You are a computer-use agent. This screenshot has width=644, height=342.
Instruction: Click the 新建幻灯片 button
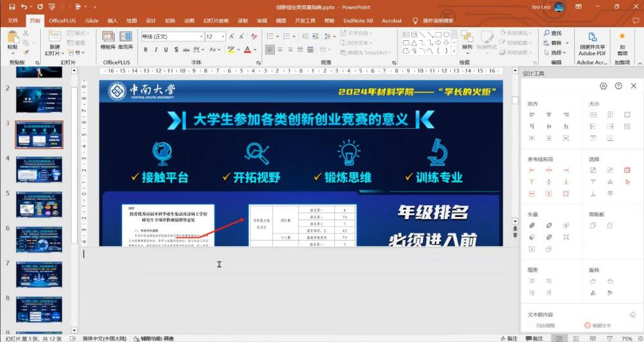[x=54, y=43]
